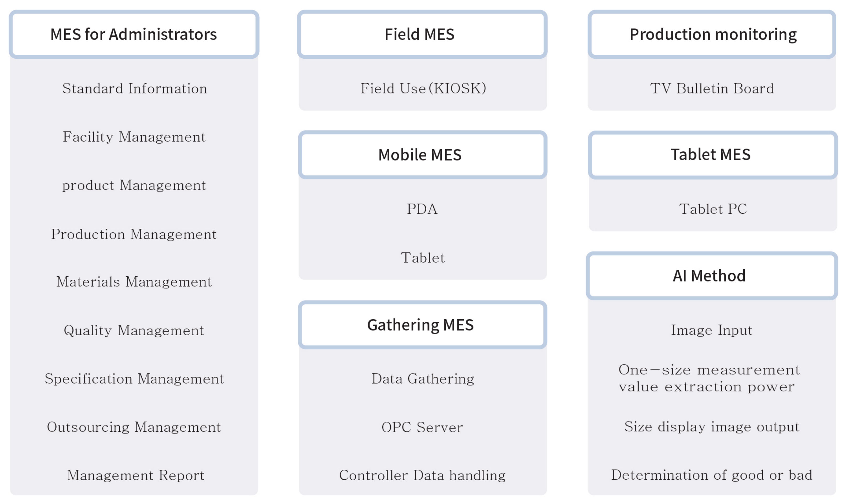Screen dimensions: 850x504
Task: Click the PDA entry
Action: coord(422,209)
